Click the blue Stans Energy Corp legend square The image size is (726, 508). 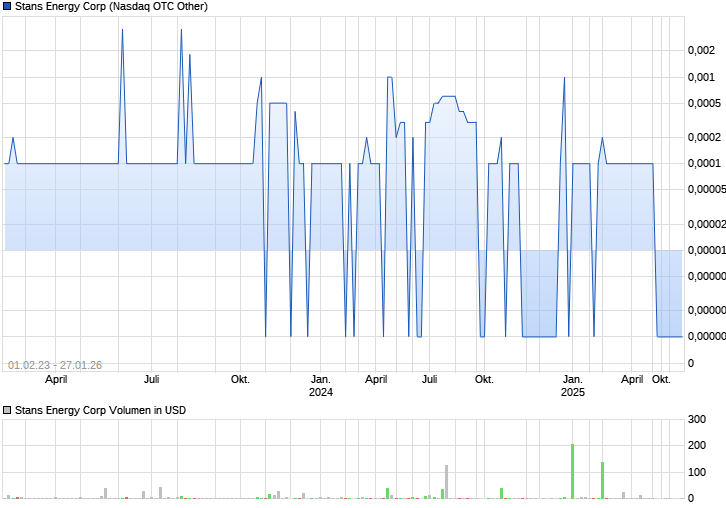click(6, 6)
